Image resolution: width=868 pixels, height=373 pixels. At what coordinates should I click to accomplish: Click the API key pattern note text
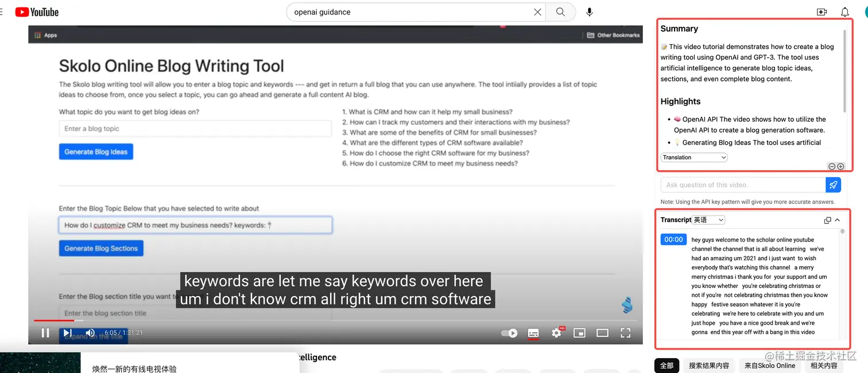tap(747, 202)
